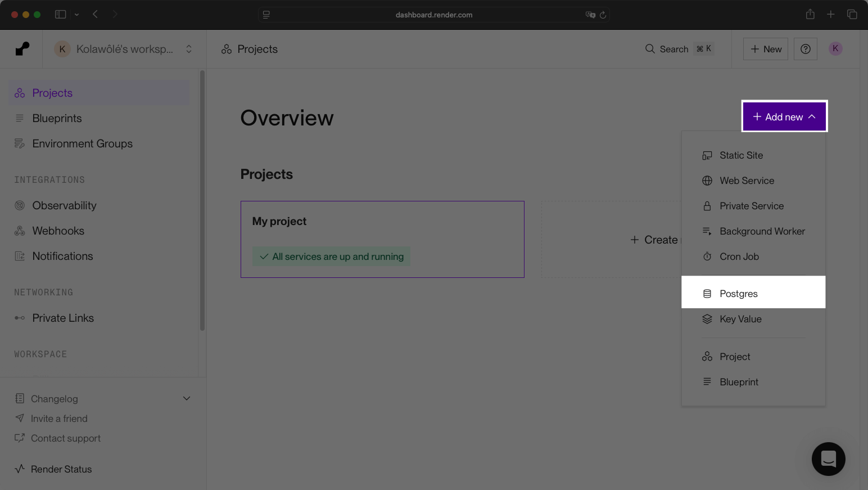Click the magnifying glass search icon

pos(650,49)
